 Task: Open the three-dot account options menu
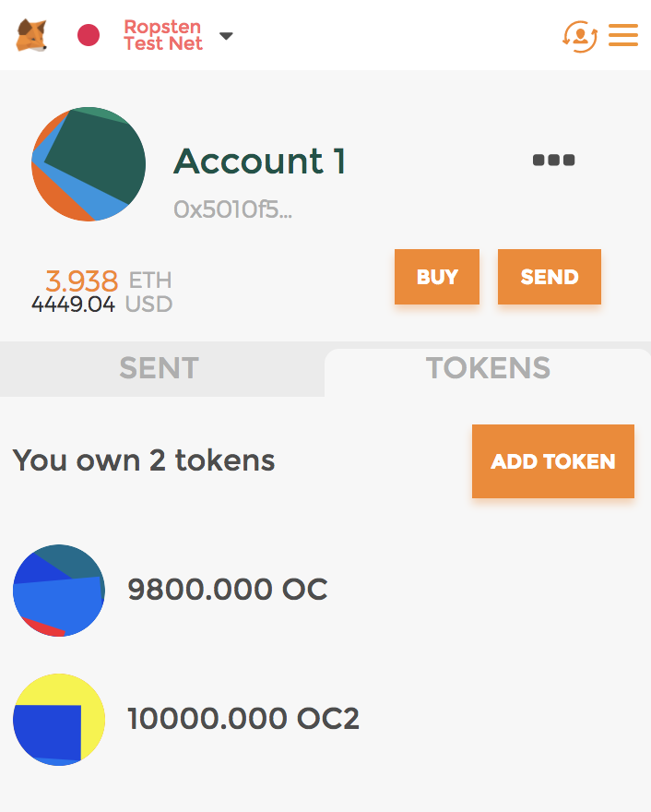[553, 160]
